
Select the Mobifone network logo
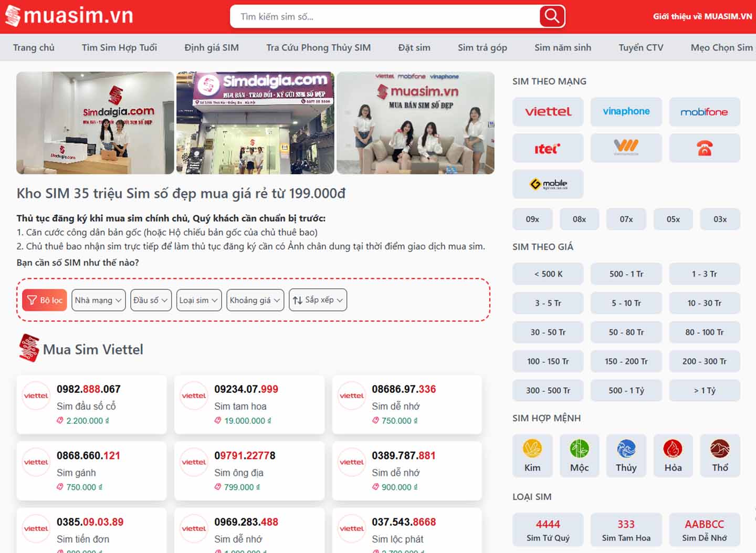704,111
